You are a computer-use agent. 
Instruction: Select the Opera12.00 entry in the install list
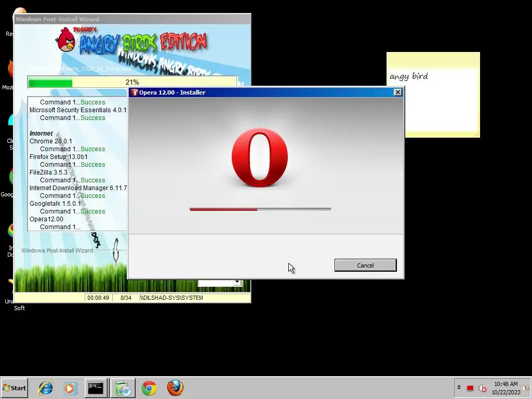point(46,219)
